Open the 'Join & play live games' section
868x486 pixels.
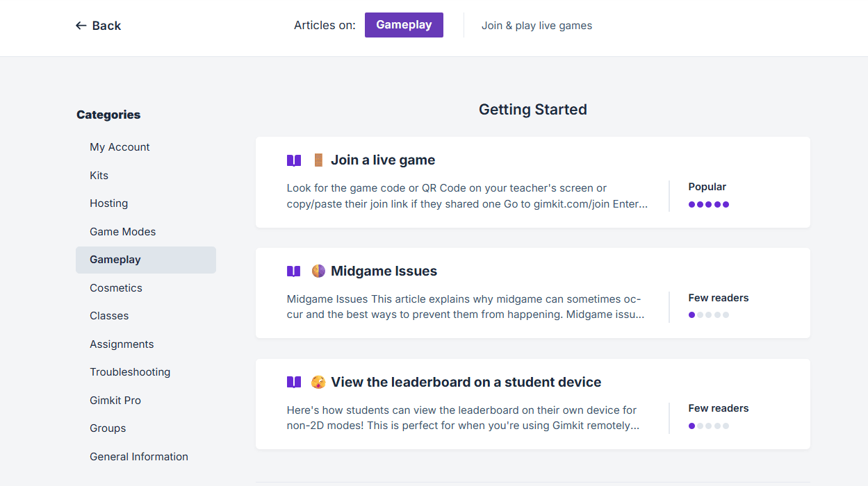click(537, 25)
